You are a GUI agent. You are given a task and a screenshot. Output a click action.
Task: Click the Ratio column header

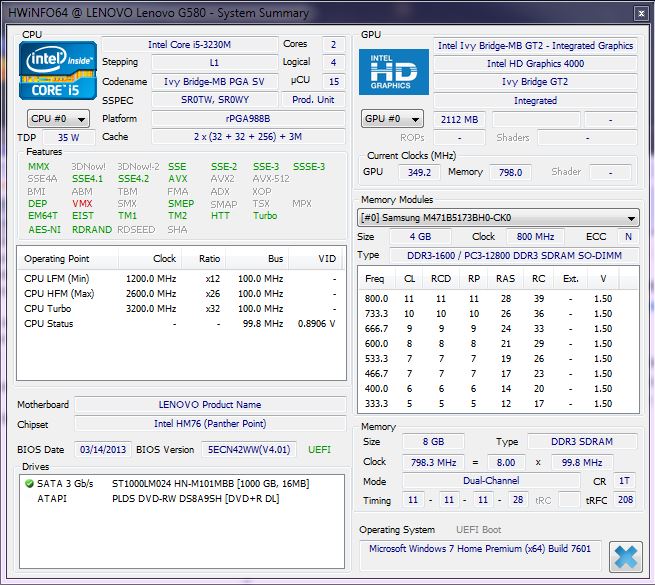(x=203, y=259)
